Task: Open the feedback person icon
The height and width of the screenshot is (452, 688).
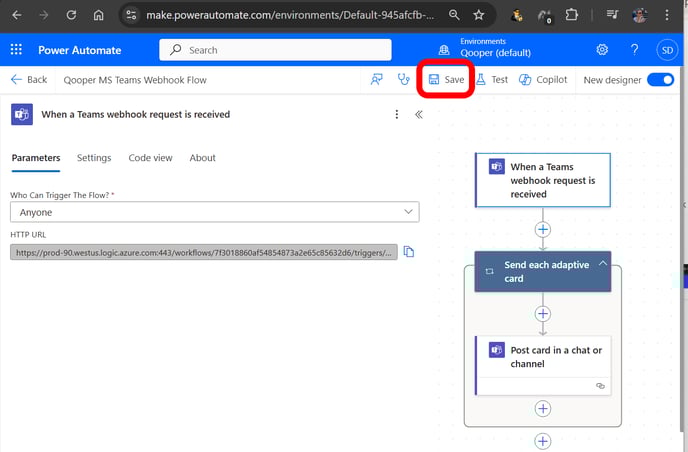Action: (x=376, y=79)
